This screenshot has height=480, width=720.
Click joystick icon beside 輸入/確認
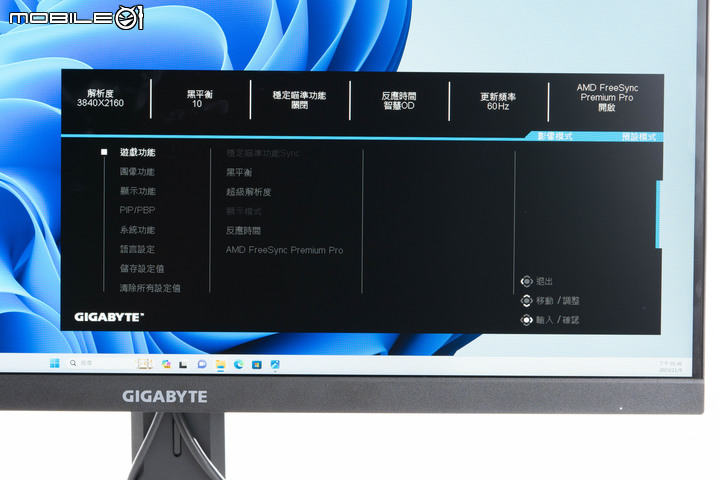[x=527, y=320]
